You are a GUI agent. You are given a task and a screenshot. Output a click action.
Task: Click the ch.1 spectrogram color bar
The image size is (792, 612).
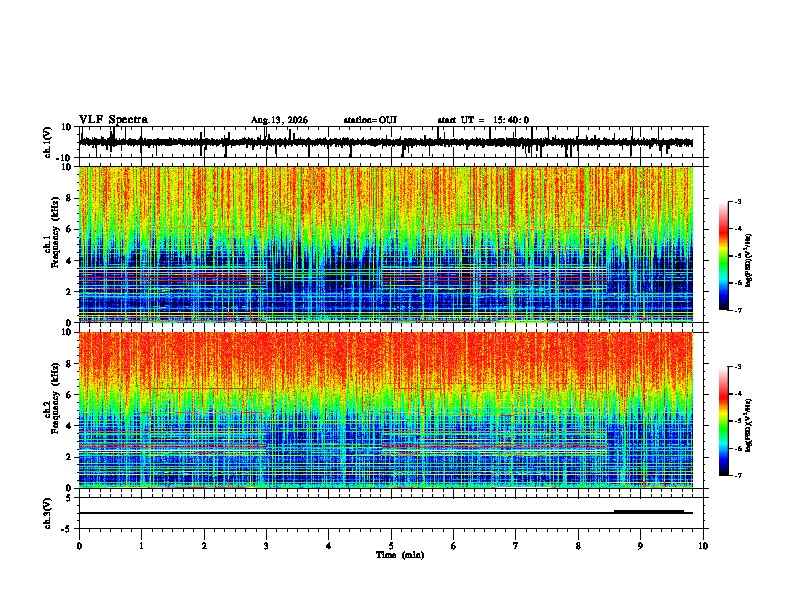724,256
